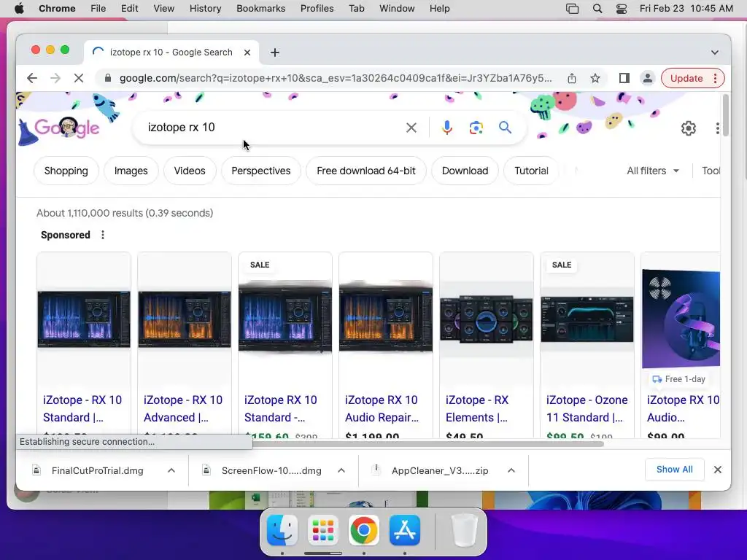Click the Chrome icon in the Dock
The image size is (747, 560).
363,530
